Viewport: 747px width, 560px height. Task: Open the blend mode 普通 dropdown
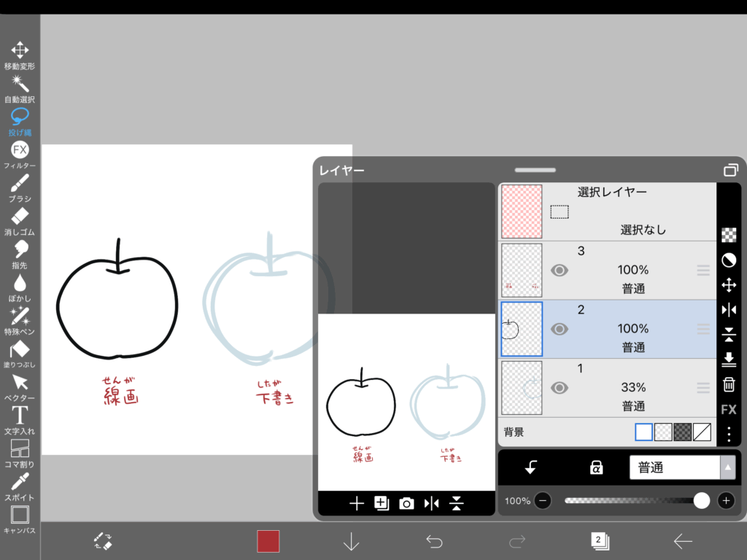[x=681, y=467]
